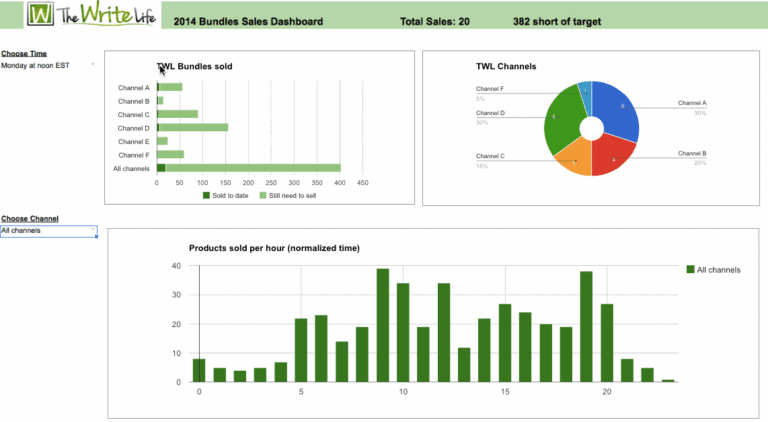Click the Channel C bar in bundles chart

pos(177,114)
